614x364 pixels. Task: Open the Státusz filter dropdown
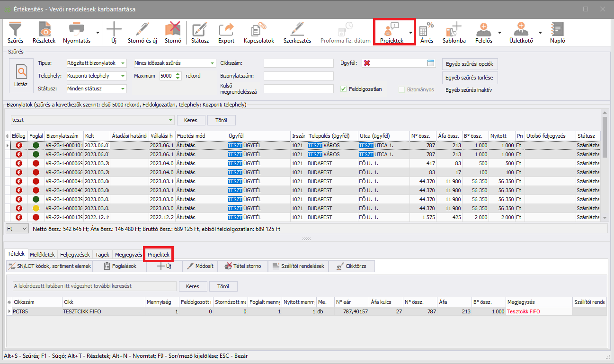tap(123, 89)
